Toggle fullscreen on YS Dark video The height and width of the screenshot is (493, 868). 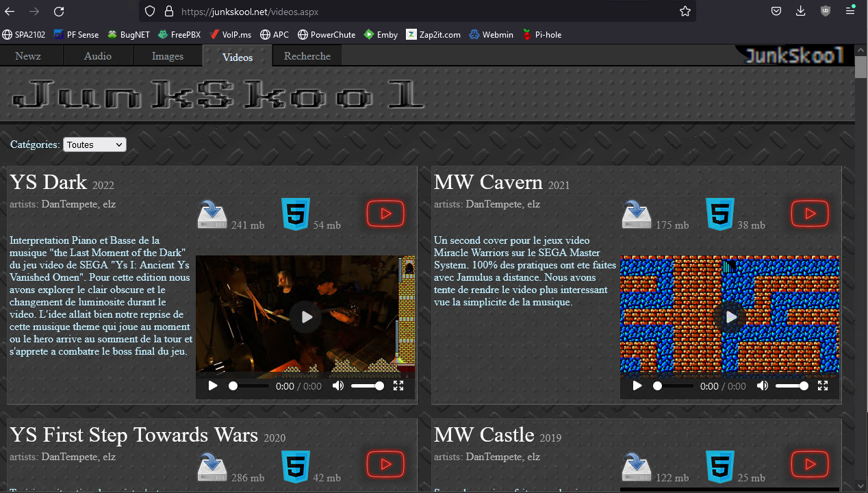point(398,386)
